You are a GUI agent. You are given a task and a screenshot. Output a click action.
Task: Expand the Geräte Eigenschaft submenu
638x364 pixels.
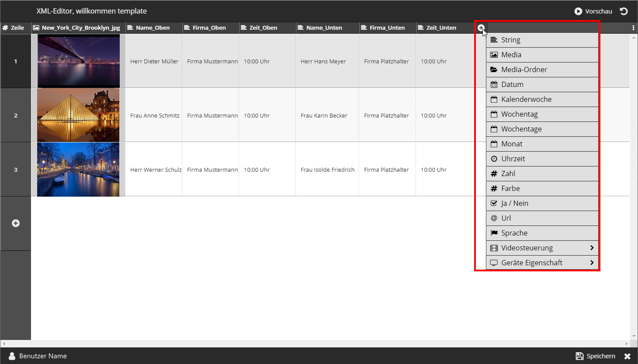[x=542, y=263]
